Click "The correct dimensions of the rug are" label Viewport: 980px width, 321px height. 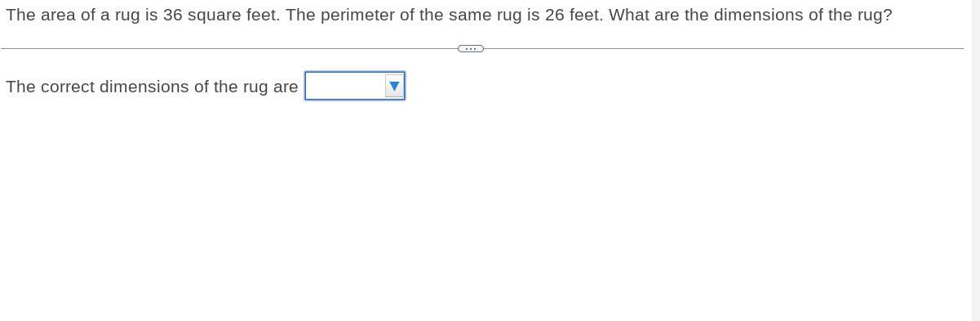(152, 87)
